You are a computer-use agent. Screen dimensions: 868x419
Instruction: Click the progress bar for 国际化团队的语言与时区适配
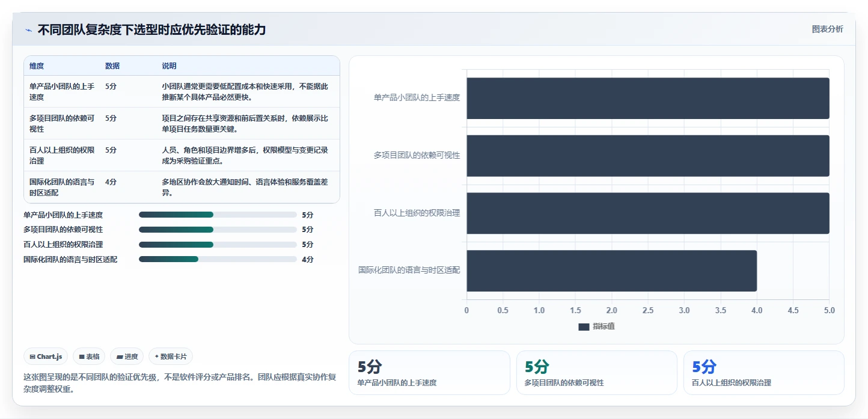[218, 259]
